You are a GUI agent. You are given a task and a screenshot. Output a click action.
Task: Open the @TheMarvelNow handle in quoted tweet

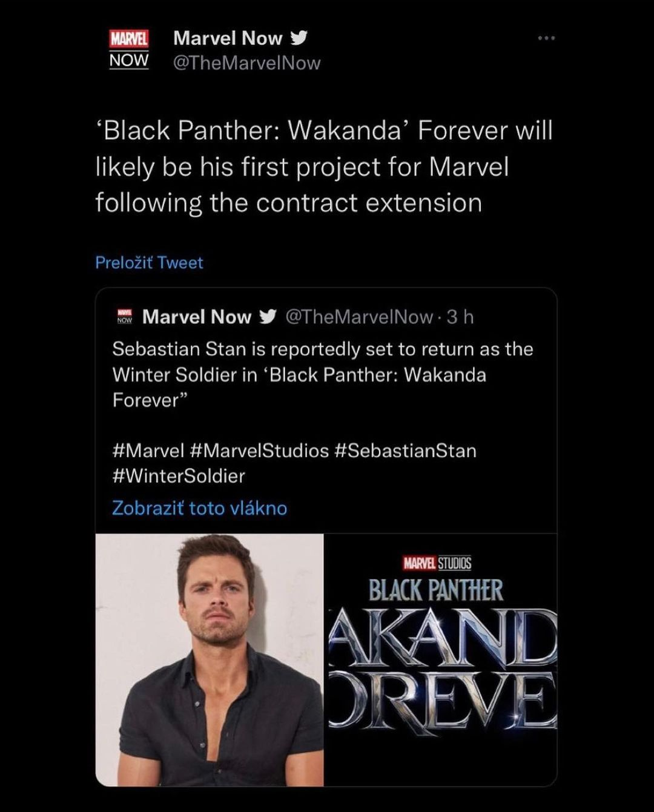coord(359,317)
